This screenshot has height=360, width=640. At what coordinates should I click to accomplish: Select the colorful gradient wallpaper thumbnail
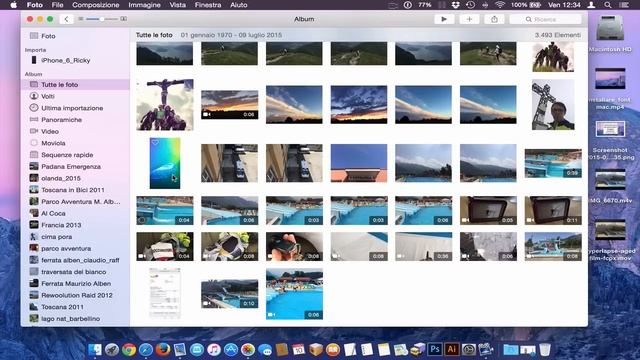point(165,163)
